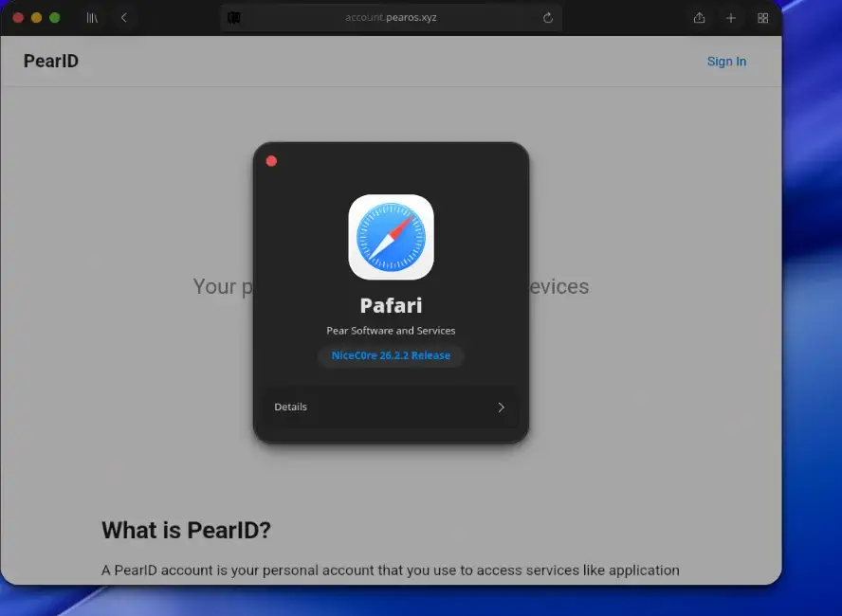The height and width of the screenshot is (616, 842).
Task: Open the library sidebar icon in toolbar
Action: coord(92,18)
